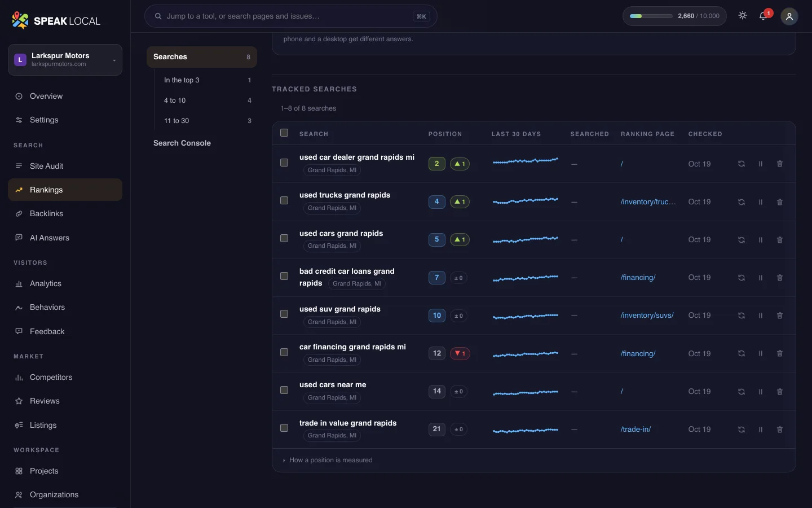Open /financing/ link for 'car financing grand rapids mi'
This screenshot has width=812, height=508.
(638, 353)
